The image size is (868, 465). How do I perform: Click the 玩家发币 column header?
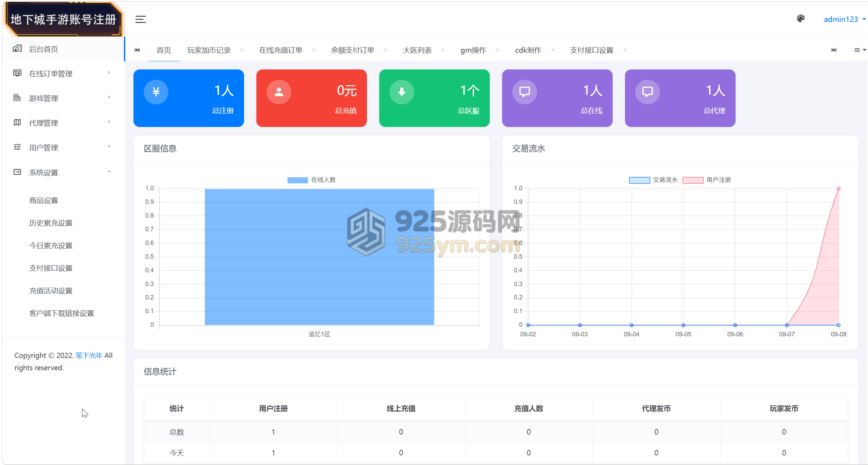(x=784, y=409)
